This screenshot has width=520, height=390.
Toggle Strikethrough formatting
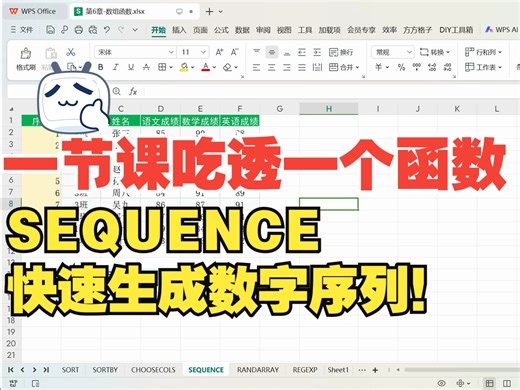(146, 67)
